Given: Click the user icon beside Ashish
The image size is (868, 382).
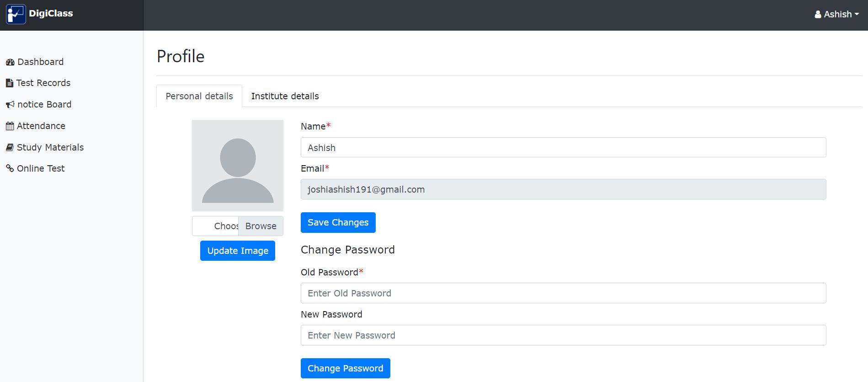Looking at the screenshot, I should (818, 15).
